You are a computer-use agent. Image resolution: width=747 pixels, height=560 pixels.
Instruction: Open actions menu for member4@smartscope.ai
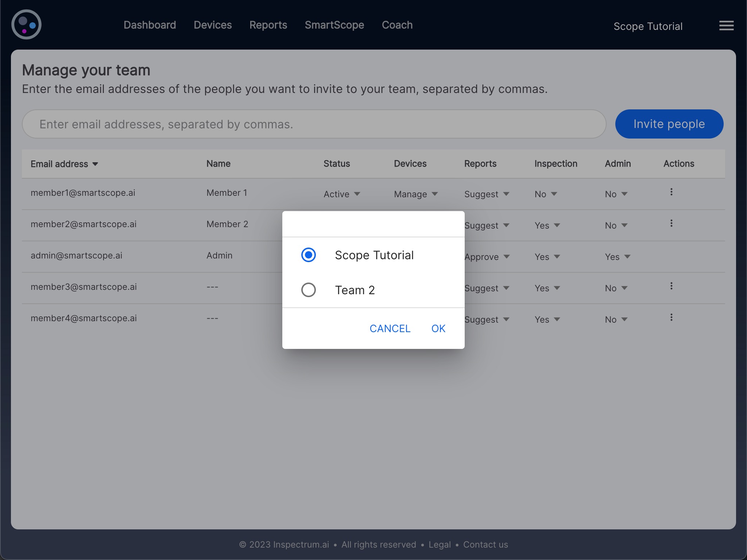(671, 318)
